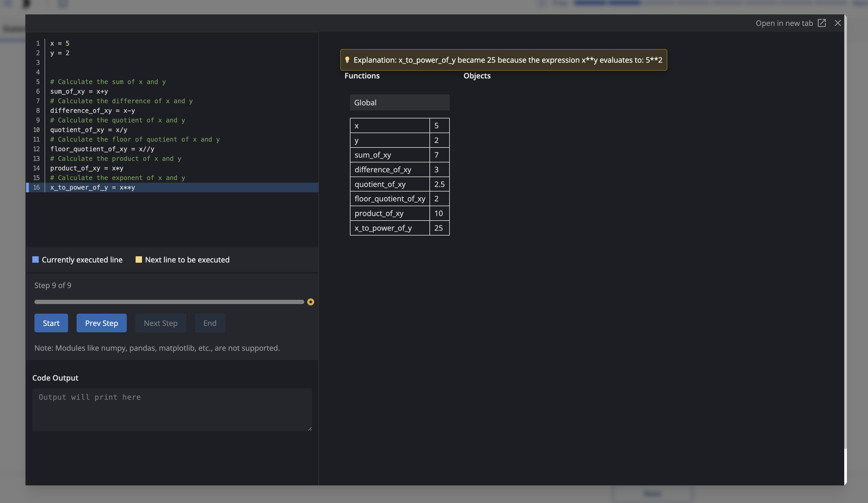The width and height of the screenshot is (868, 503).
Task: Select highlighted code line 16
Action: [93, 188]
